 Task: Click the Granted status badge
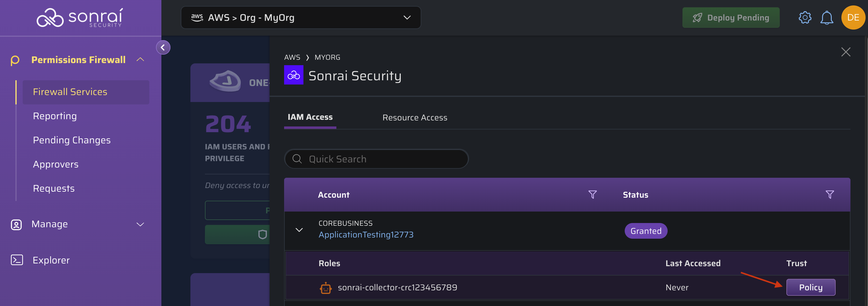(646, 231)
